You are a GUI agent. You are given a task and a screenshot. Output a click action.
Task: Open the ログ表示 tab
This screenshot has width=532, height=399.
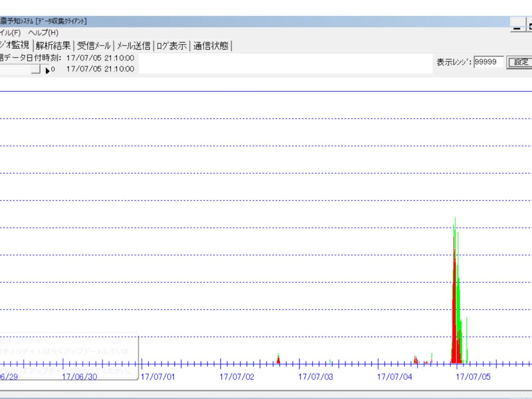tap(172, 46)
